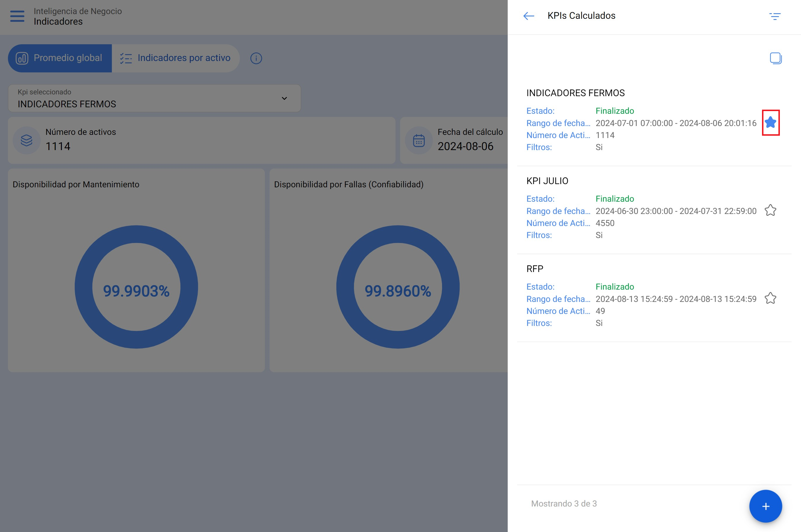Screen dimensions: 801x532
Task: Click the checklist icon in Indicadores por activo
Action: point(126,58)
